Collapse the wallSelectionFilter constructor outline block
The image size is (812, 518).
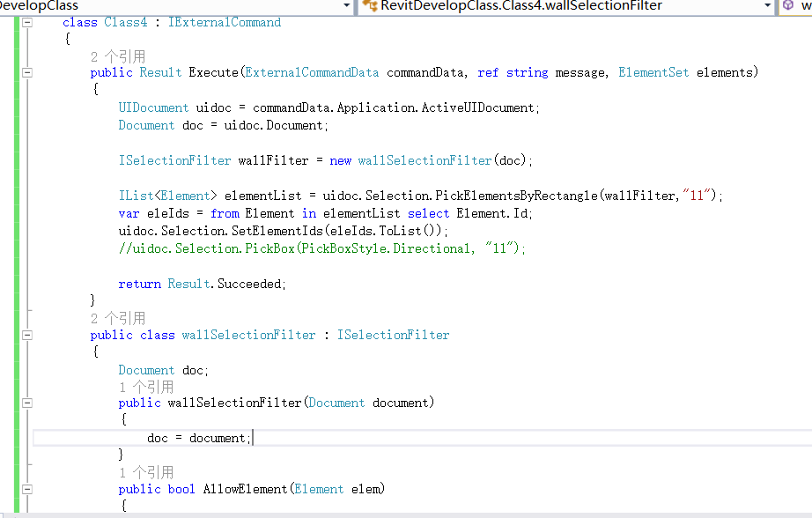[x=27, y=403]
